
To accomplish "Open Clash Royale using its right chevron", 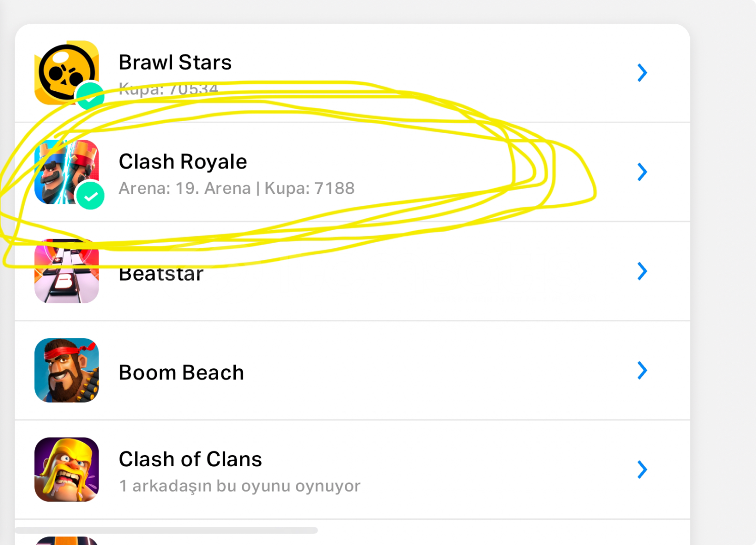I will pos(642,172).
